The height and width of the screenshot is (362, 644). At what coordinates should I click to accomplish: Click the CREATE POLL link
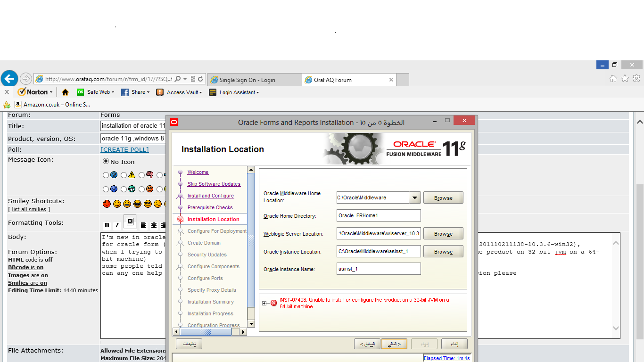coord(124,149)
